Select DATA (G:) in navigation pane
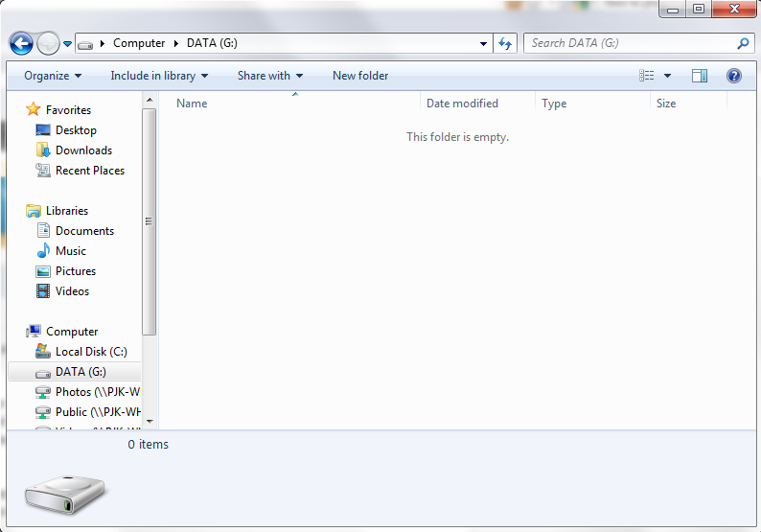 (x=81, y=372)
